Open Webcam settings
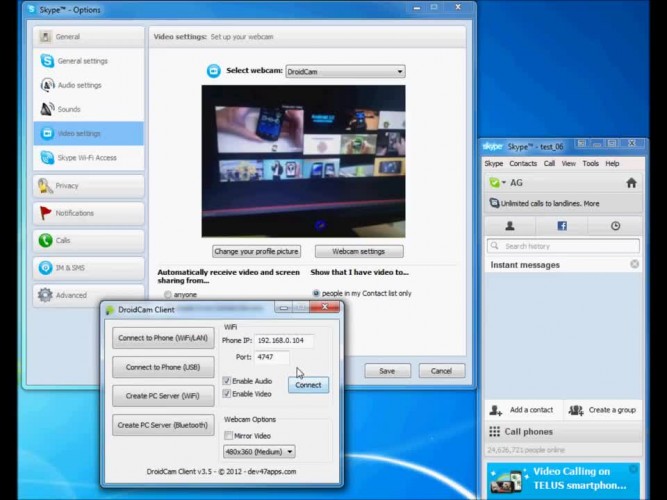This screenshot has height=500, width=667. tap(359, 251)
